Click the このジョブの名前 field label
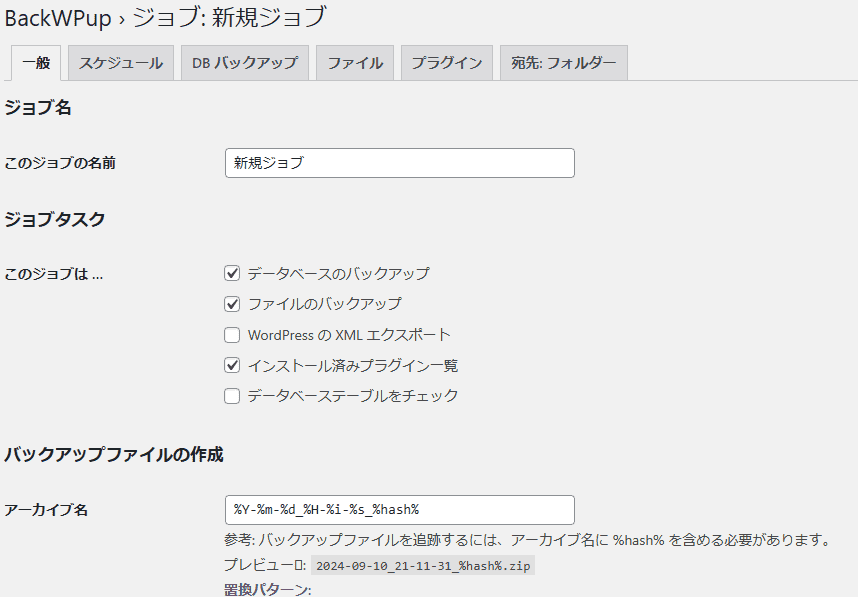Viewport: 858px width, 597px height. click(60, 163)
